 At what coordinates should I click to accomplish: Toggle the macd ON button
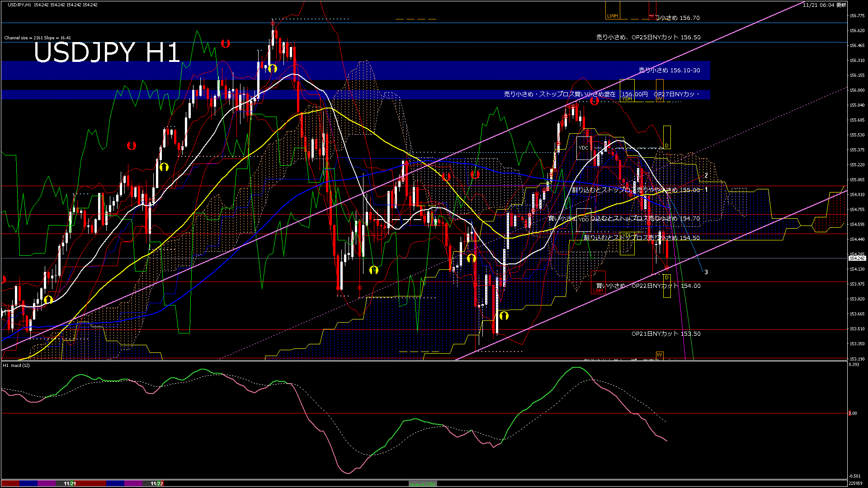click(x=423, y=483)
